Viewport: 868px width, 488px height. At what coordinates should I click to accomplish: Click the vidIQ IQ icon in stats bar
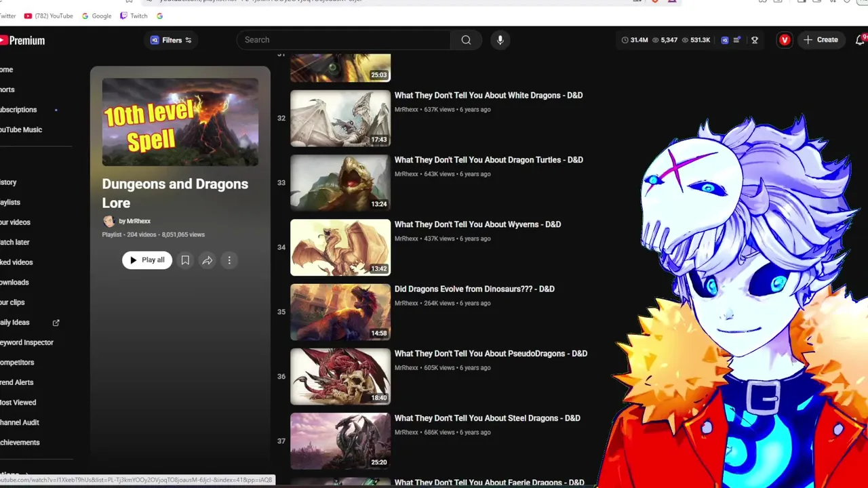coord(725,40)
